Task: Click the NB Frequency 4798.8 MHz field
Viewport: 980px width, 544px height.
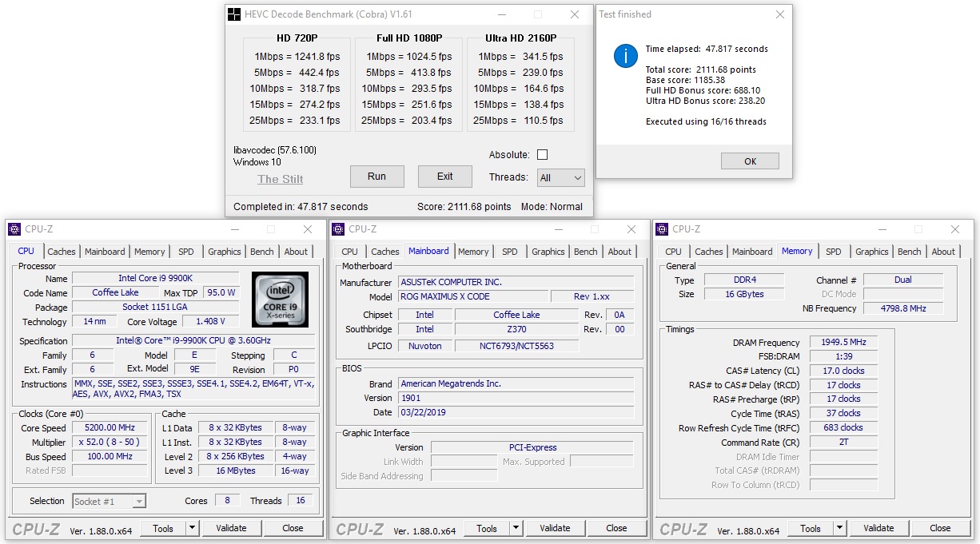Action: pos(903,308)
